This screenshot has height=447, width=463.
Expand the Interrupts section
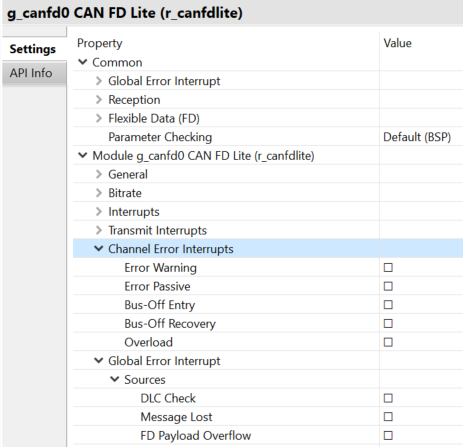point(98,211)
